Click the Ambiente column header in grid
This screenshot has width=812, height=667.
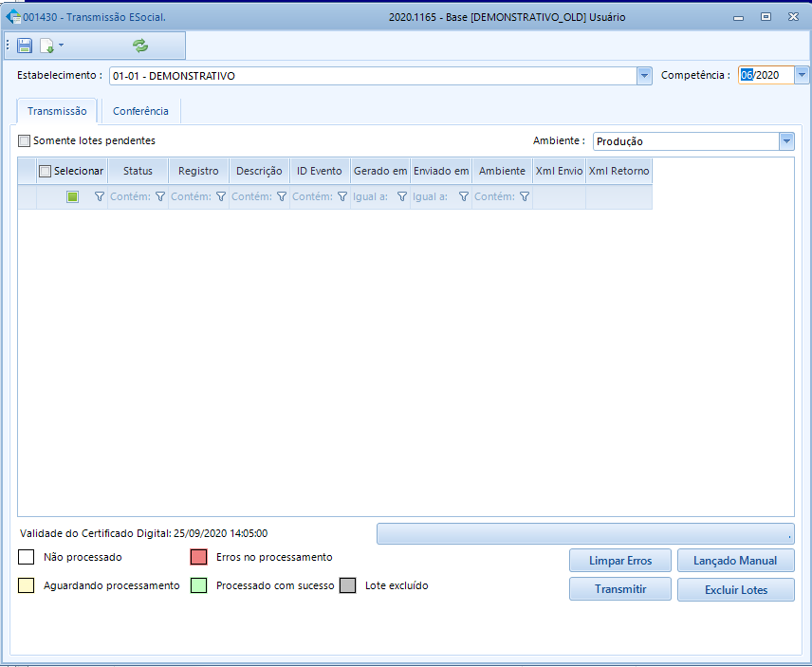pos(503,171)
